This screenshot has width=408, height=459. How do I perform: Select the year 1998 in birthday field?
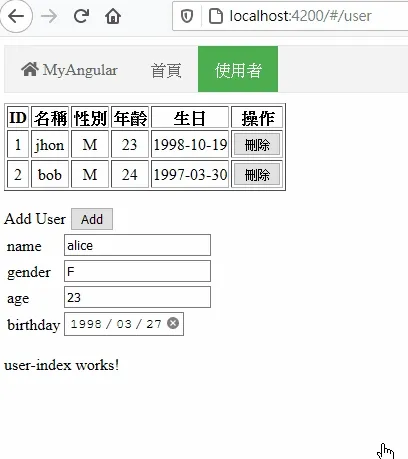[86, 324]
